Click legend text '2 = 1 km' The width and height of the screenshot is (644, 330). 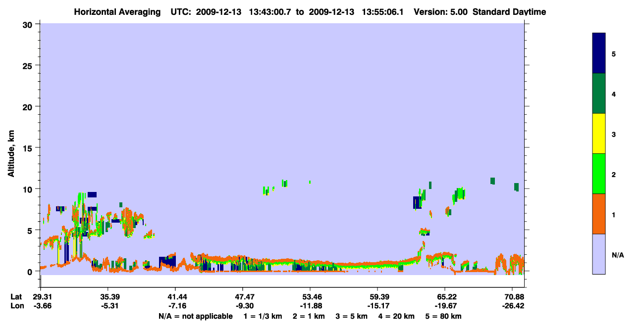coord(309,316)
